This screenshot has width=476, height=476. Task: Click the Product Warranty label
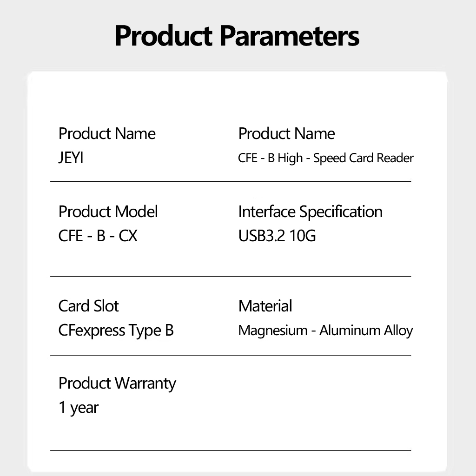117,383
